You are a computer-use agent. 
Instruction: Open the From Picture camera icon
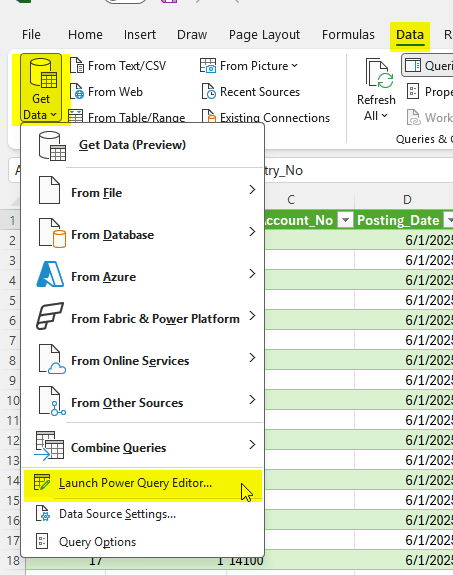point(208,66)
